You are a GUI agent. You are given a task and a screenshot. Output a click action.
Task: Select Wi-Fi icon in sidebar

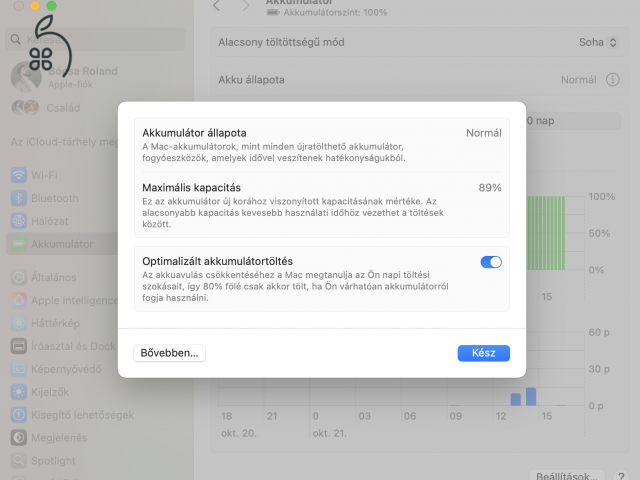[x=19, y=176]
